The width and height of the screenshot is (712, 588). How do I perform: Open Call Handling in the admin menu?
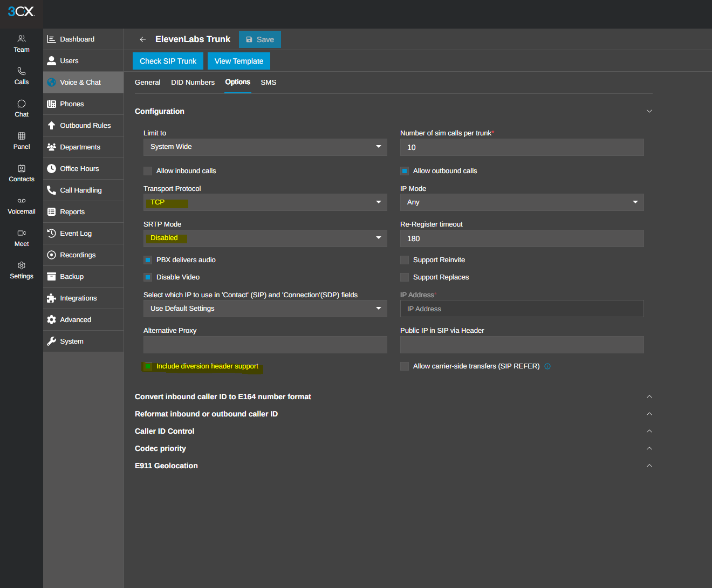tap(84, 190)
